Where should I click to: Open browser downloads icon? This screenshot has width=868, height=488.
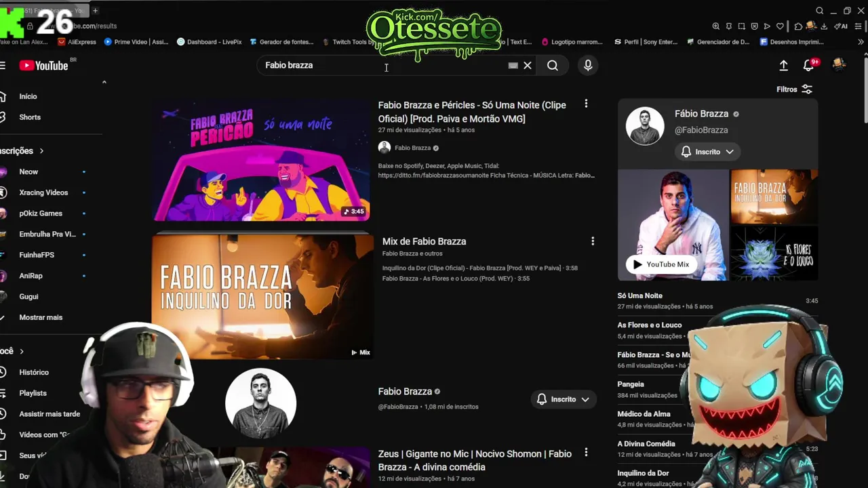tap(825, 26)
